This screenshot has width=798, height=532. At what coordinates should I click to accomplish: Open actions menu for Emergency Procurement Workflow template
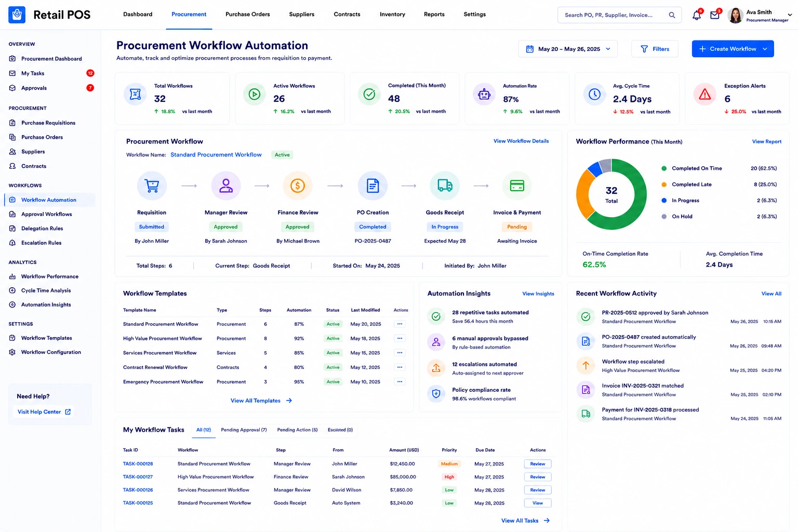(400, 382)
